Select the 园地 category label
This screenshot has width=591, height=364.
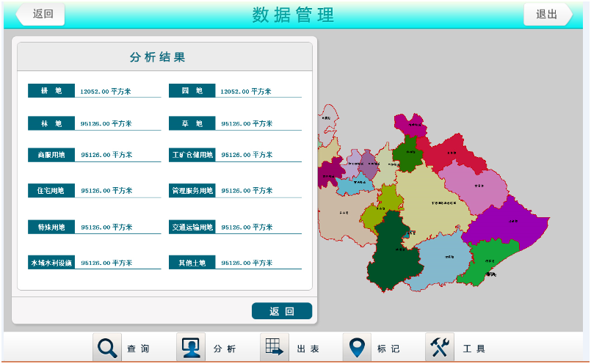click(x=192, y=91)
